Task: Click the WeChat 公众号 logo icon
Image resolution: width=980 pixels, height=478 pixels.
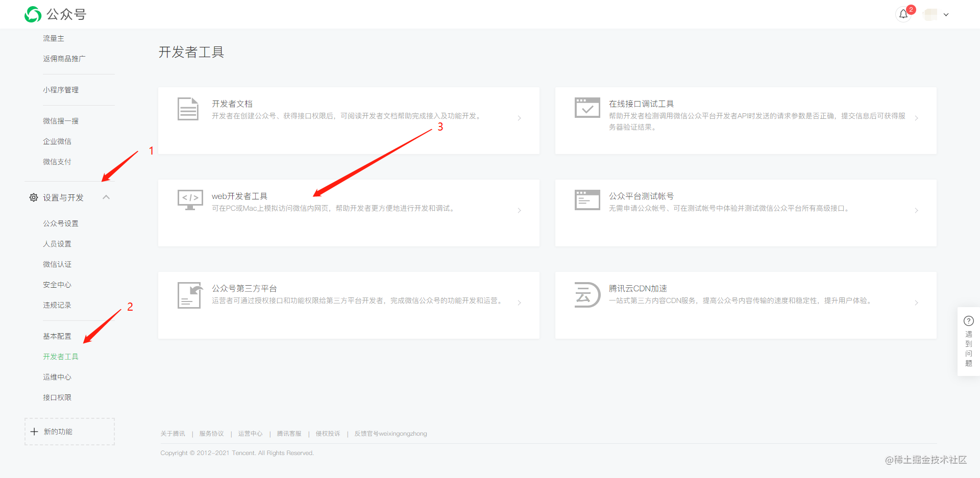Action: (33, 14)
